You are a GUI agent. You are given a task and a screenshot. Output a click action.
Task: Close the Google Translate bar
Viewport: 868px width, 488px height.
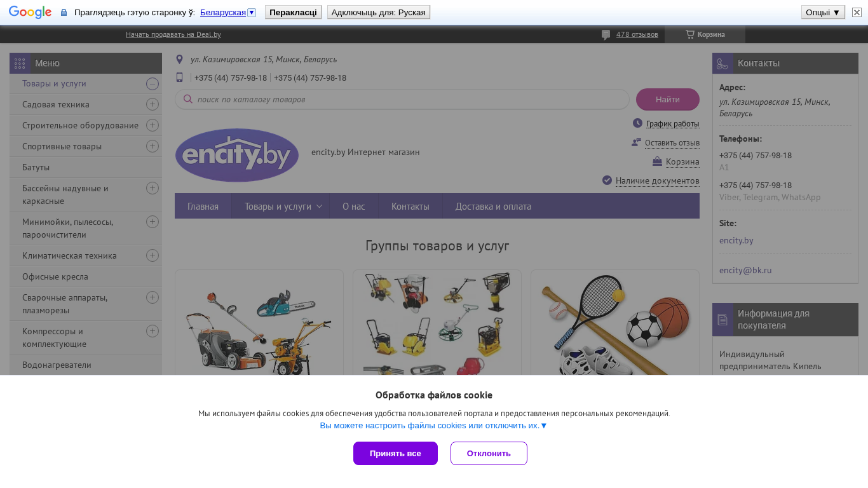(857, 12)
